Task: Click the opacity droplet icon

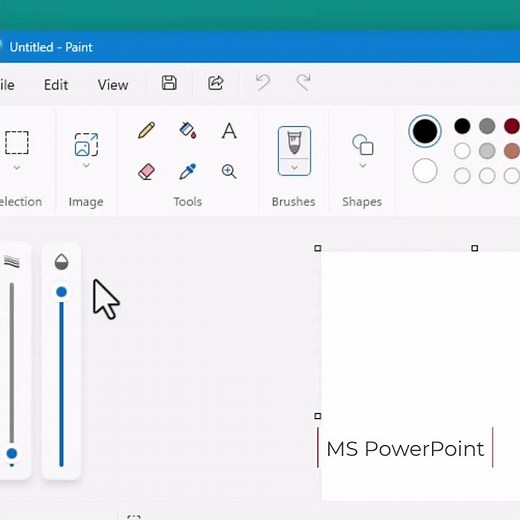Action: pos(61,262)
